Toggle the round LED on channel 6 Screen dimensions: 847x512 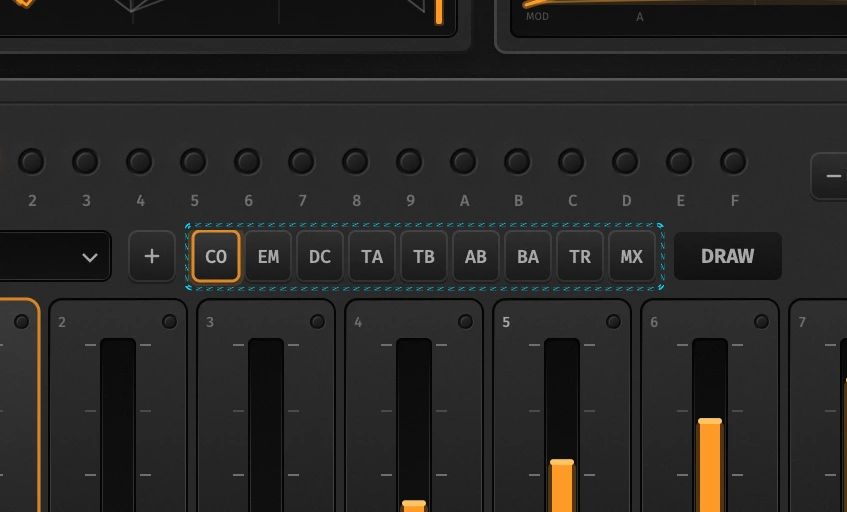(x=762, y=322)
